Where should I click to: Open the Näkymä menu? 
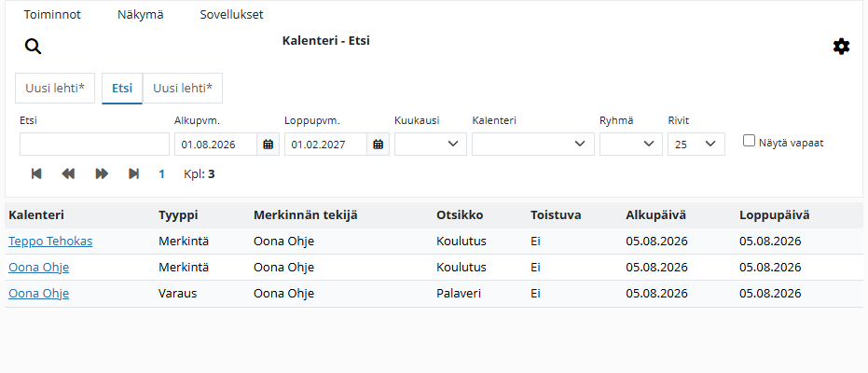click(x=140, y=15)
